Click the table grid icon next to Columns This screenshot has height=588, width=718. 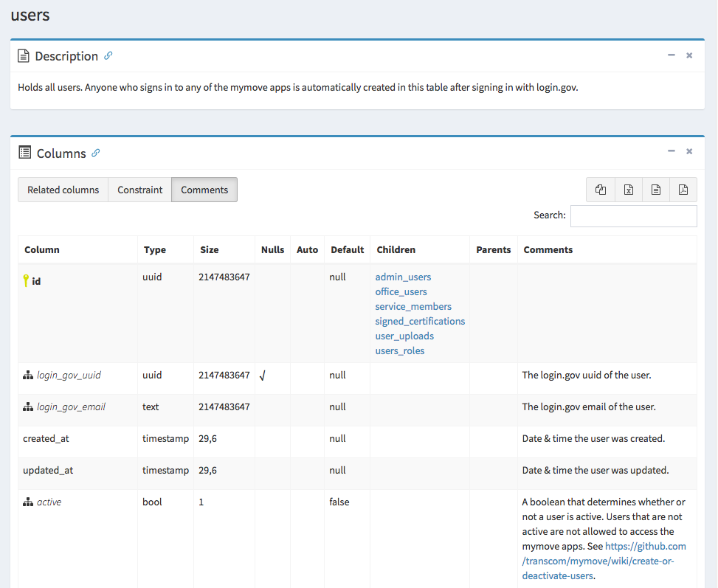[24, 153]
